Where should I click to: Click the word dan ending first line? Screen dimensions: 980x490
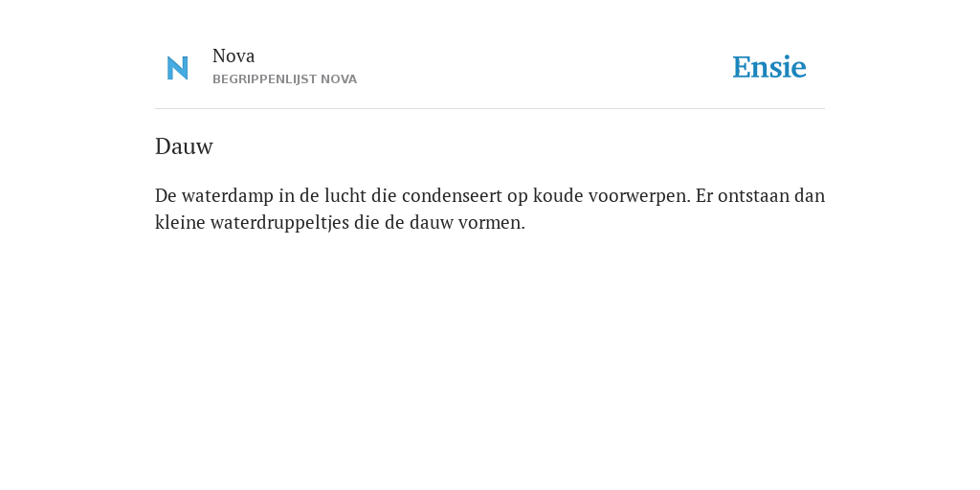pos(810,196)
